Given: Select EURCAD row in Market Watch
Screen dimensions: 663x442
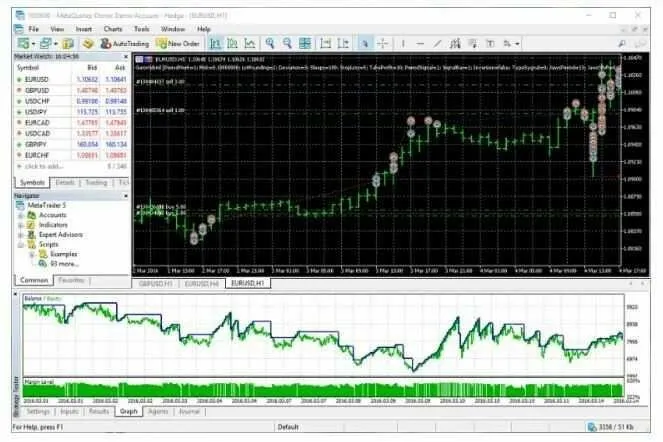Looking at the screenshot, I should click(71, 123).
